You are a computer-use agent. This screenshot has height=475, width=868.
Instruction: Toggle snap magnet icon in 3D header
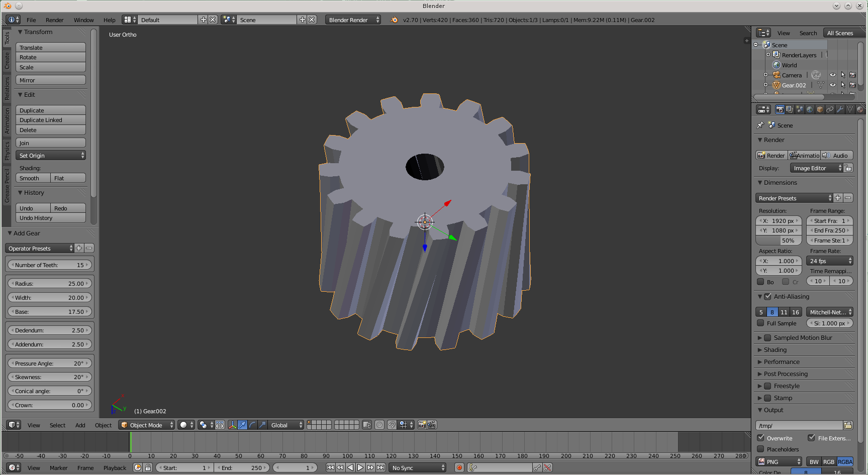392,425
